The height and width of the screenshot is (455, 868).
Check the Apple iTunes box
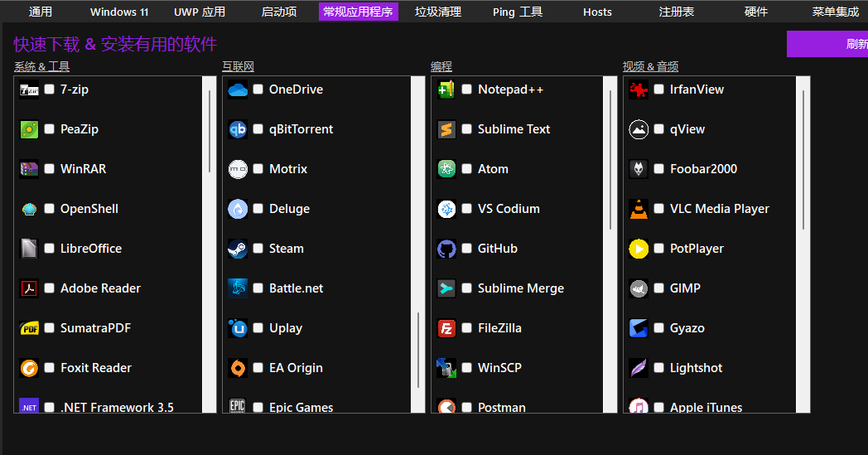tap(658, 407)
